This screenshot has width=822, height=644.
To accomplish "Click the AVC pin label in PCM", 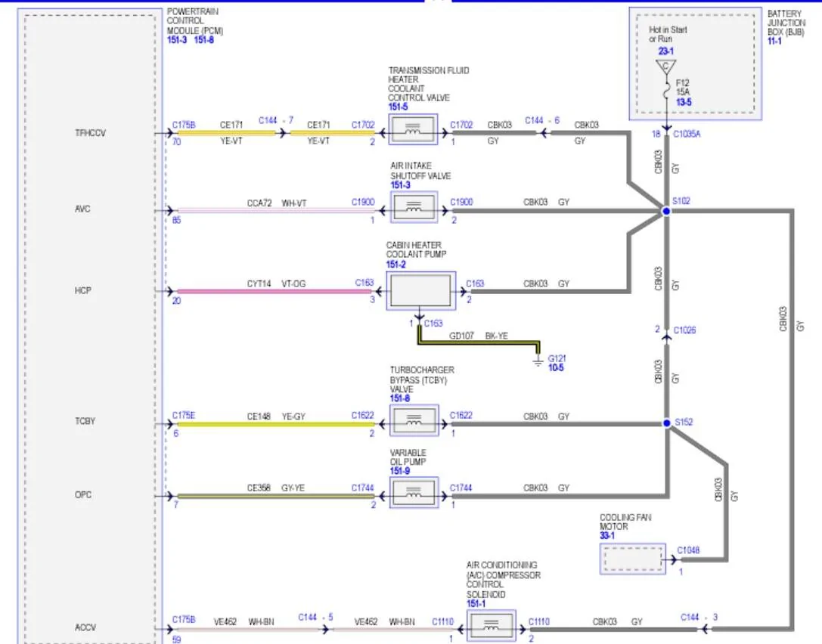I will click(82, 209).
